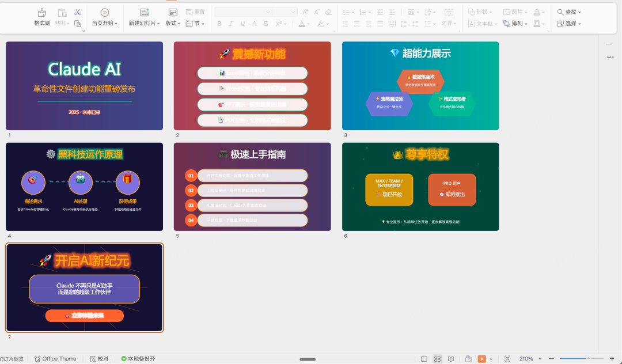Open the font name combo box
622x364 pixels.
point(243,12)
